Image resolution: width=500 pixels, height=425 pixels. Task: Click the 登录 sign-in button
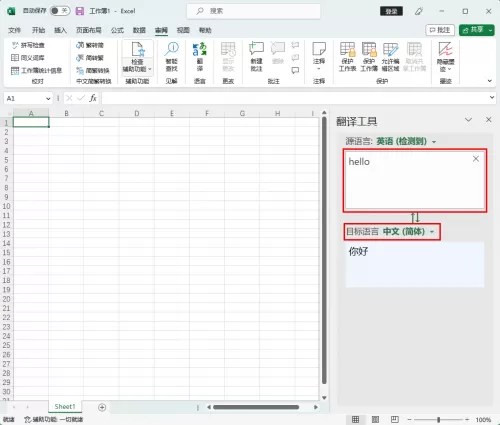coord(391,11)
